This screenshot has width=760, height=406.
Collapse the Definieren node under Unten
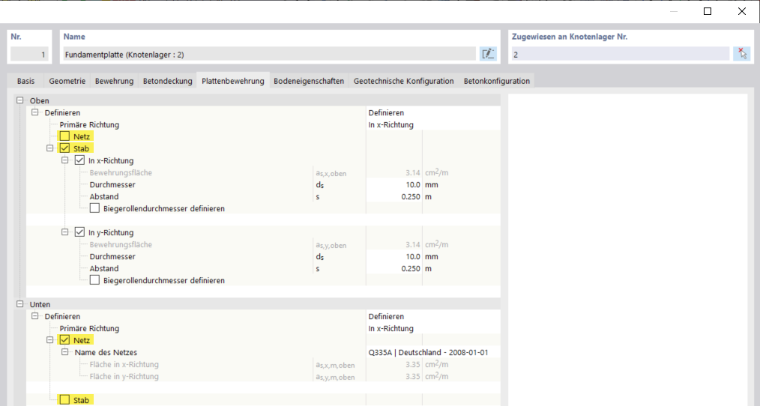[x=35, y=316]
